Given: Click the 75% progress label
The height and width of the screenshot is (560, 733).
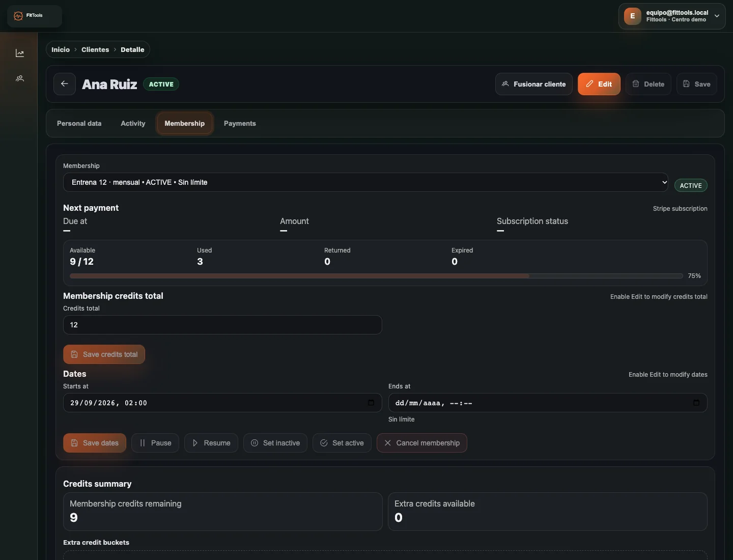Looking at the screenshot, I should coord(694,276).
